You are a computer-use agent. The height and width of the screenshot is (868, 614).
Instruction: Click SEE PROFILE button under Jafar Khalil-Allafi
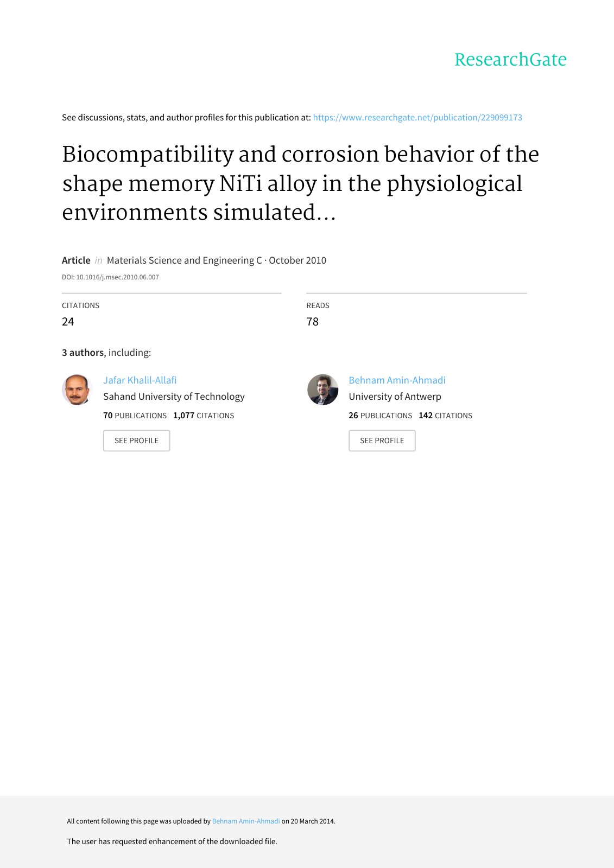pyautogui.click(x=137, y=441)
